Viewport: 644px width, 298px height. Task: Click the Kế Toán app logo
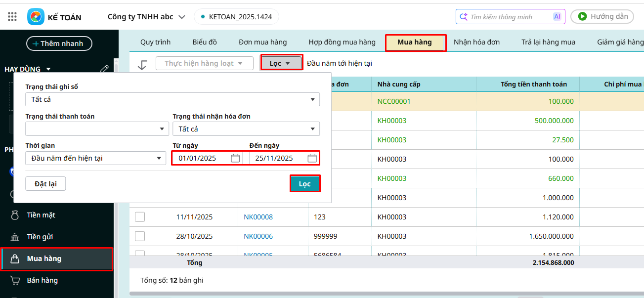tap(36, 17)
